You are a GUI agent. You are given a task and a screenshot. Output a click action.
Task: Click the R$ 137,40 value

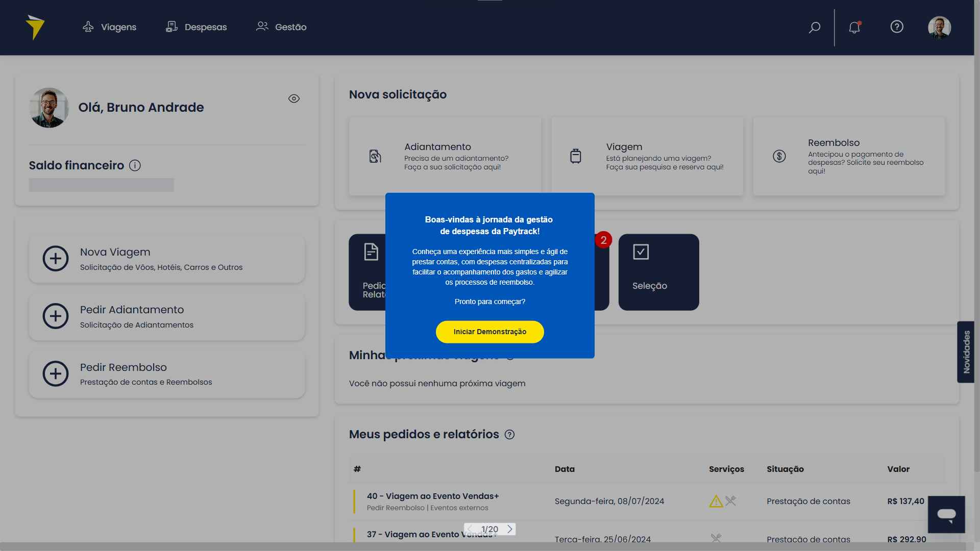point(906,502)
